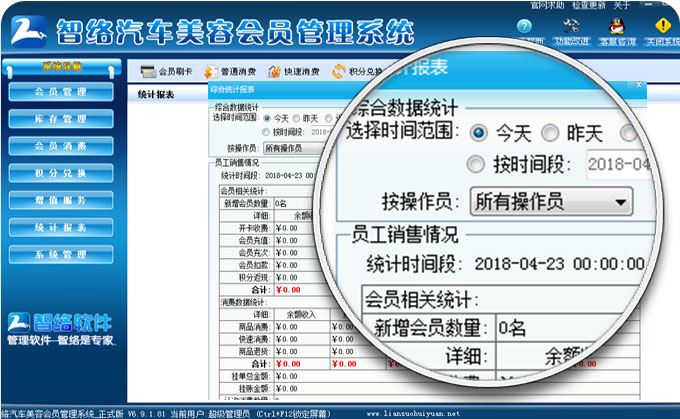The height and width of the screenshot is (419, 680).
Task: Select the 会员消费 sidebar button
Action: [x=61, y=146]
